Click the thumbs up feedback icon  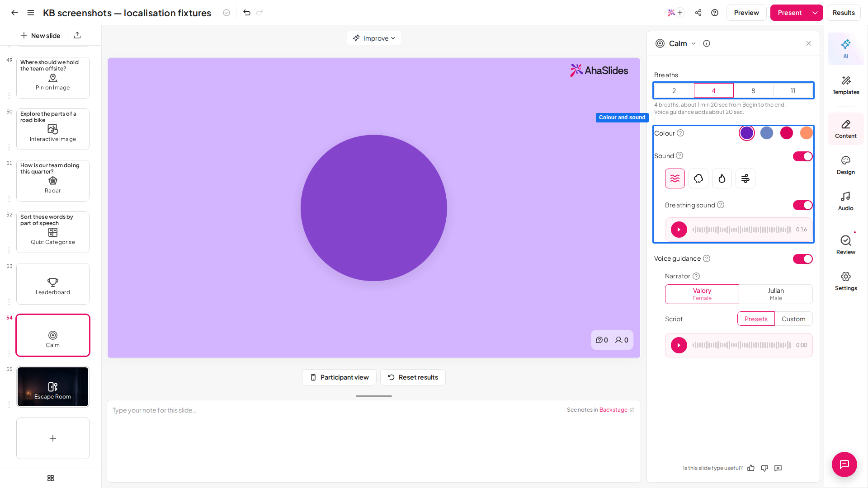pyautogui.click(x=751, y=468)
